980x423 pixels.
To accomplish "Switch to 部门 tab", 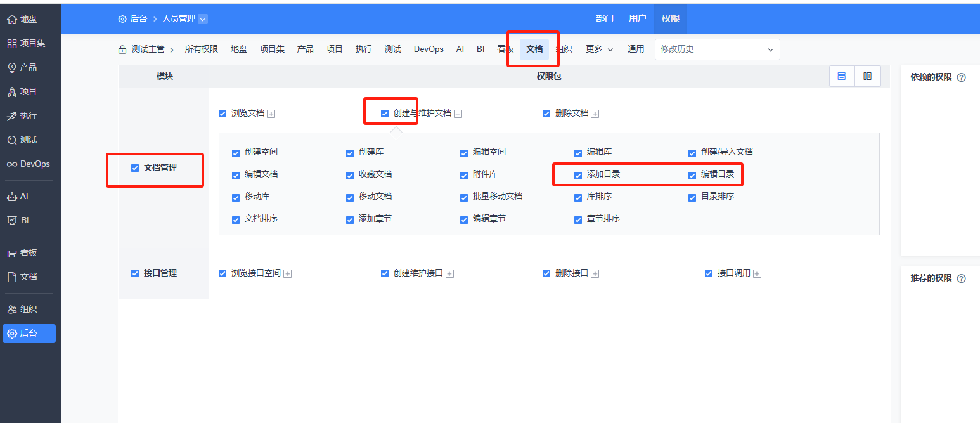I will click(605, 19).
